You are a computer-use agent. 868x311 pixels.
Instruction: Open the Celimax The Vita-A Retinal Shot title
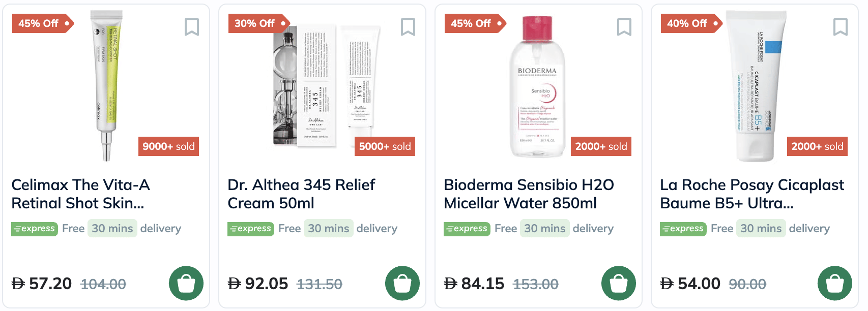[x=80, y=194]
